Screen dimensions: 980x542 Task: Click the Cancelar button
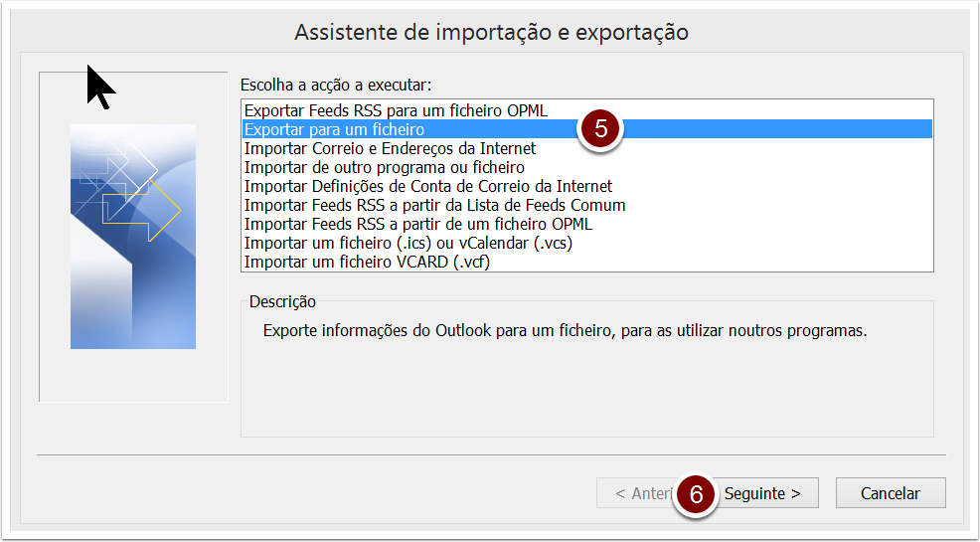(x=890, y=493)
